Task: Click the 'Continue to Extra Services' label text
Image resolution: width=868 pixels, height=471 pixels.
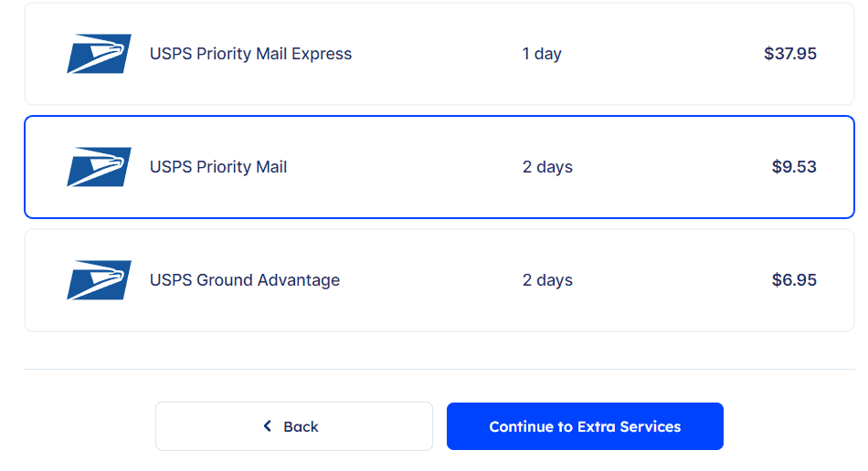Action: pos(585,426)
